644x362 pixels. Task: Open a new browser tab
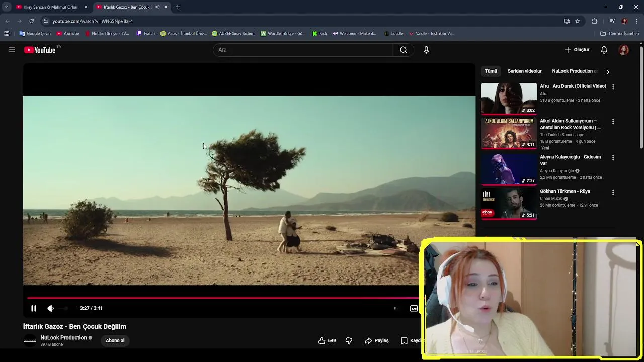(x=178, y=7)
